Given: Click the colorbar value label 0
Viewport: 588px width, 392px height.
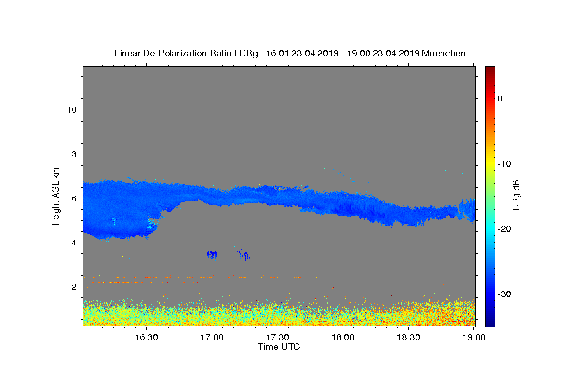Looking at the screenshot, I should (x=500, y=98).
